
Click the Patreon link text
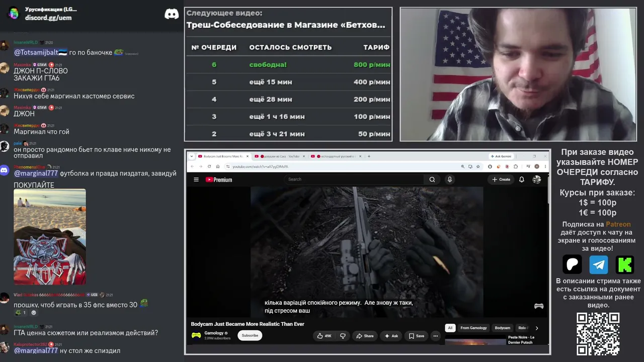[x=618, y=224]
